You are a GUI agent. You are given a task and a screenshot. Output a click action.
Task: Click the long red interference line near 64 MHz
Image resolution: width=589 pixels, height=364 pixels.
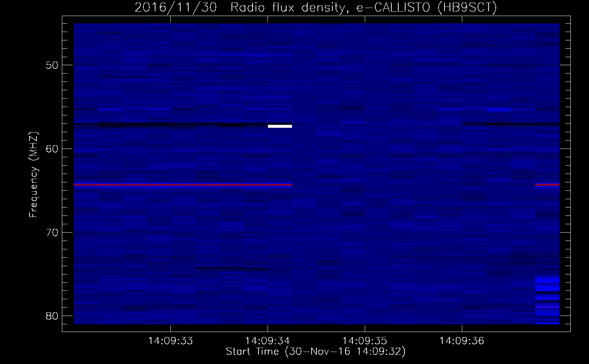click(183, 185)
